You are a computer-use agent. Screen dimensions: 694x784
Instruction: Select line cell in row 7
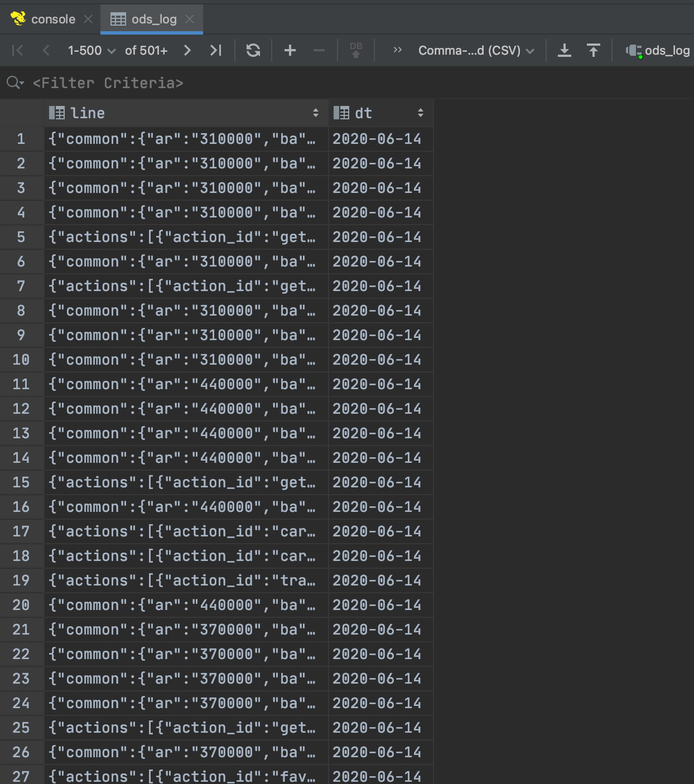(186, 286)
